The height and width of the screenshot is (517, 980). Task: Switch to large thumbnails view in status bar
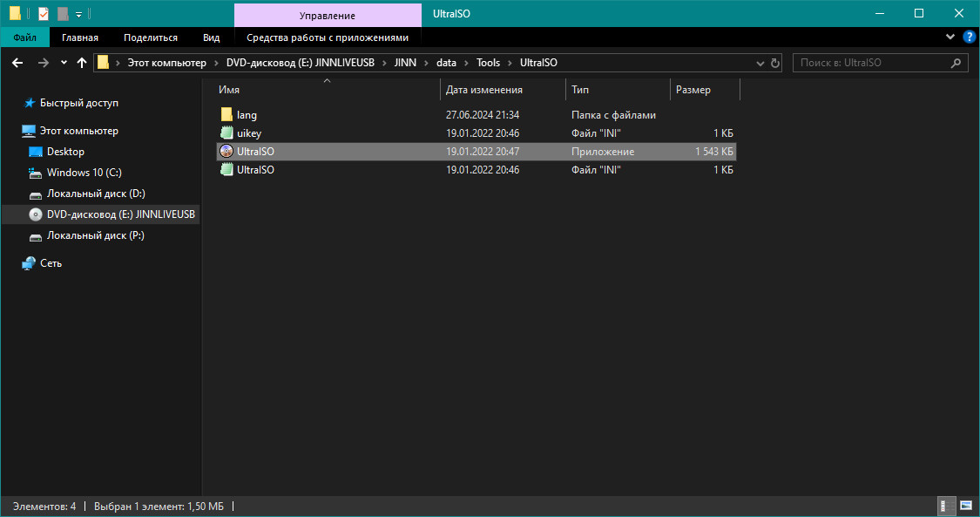[965, 506]
